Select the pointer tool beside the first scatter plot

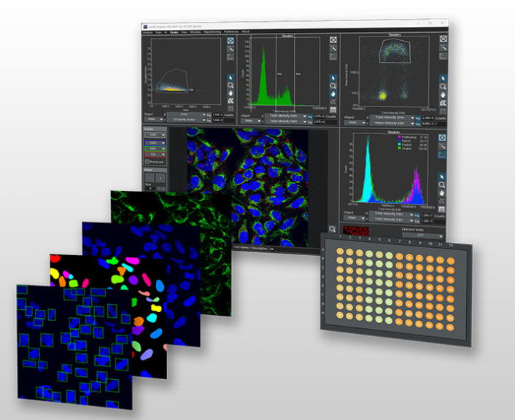(231, 77)
